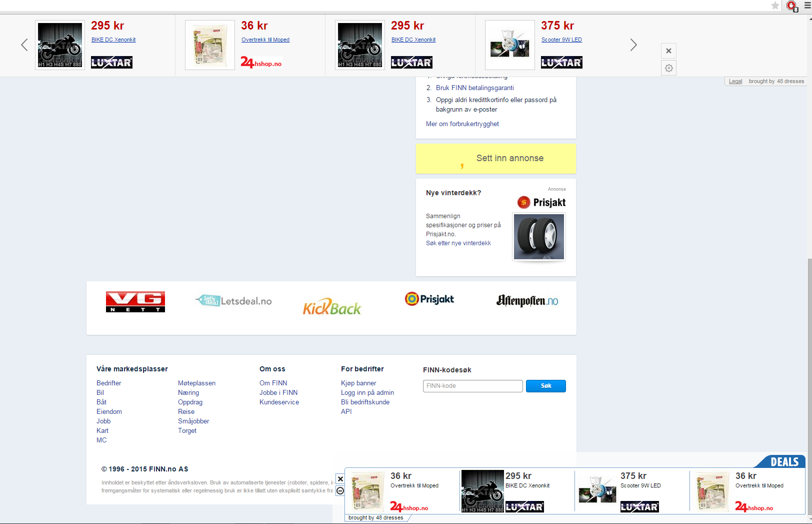Click the winter tyres image
The image size is (812, 524).
(x=539, y=237)
